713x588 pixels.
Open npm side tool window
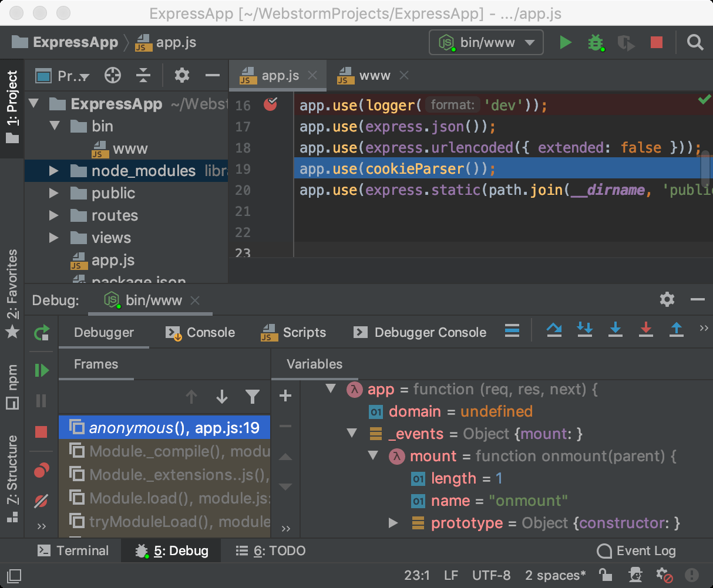12,387
